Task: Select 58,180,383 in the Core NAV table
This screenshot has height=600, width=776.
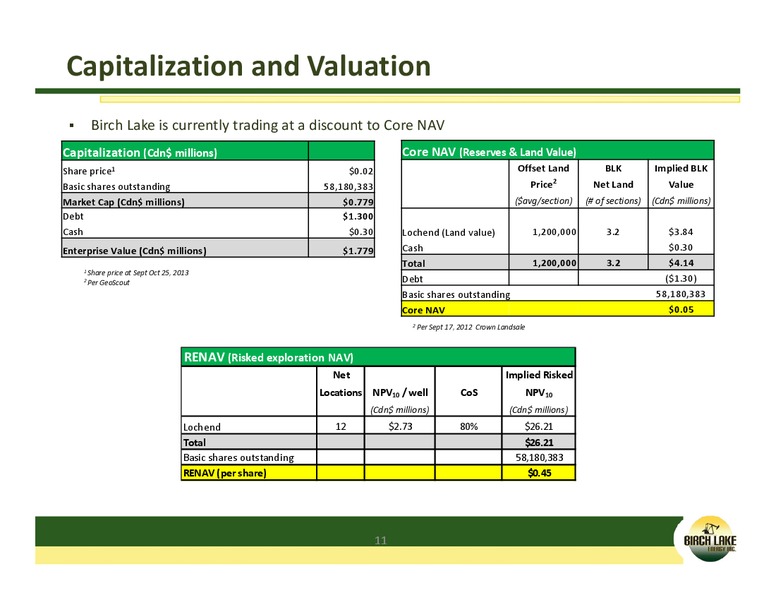Action: coord(681,294)
